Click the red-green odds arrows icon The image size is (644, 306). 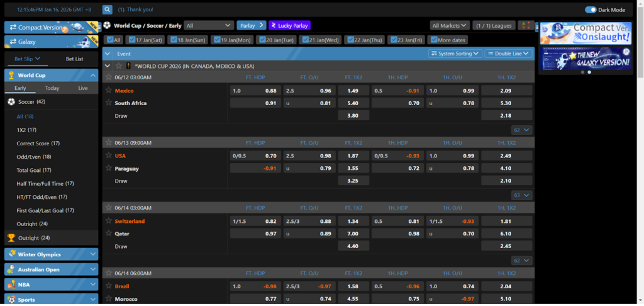[525, 25]
